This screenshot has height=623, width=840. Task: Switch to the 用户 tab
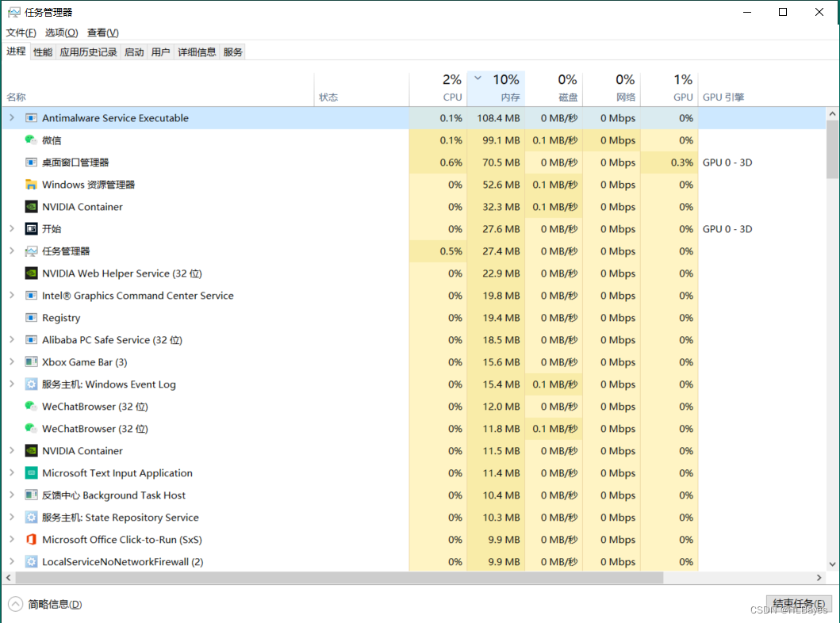click(161, 52)
